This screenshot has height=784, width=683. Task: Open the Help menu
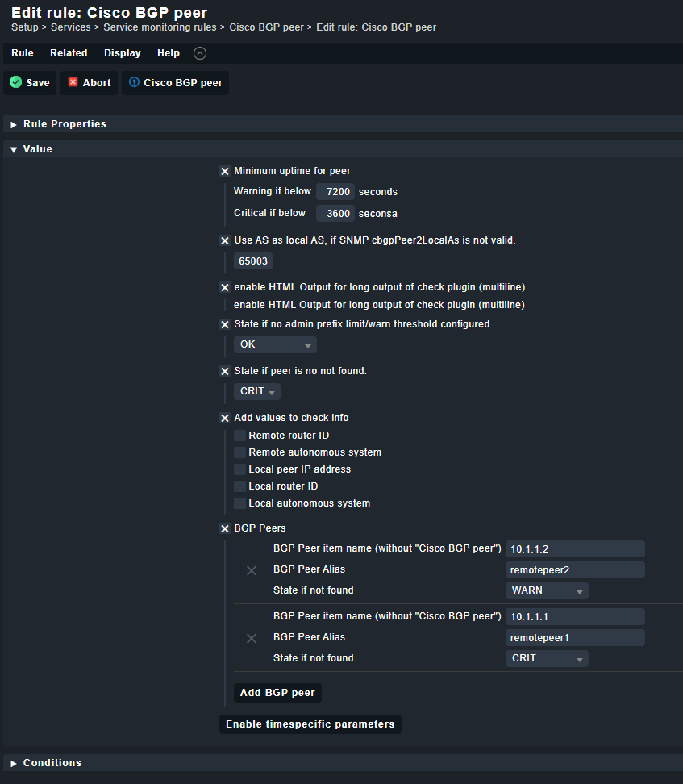(169, 53)
